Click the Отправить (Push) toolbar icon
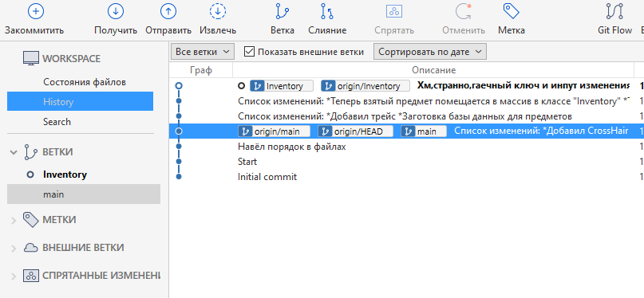 [168, 11]
